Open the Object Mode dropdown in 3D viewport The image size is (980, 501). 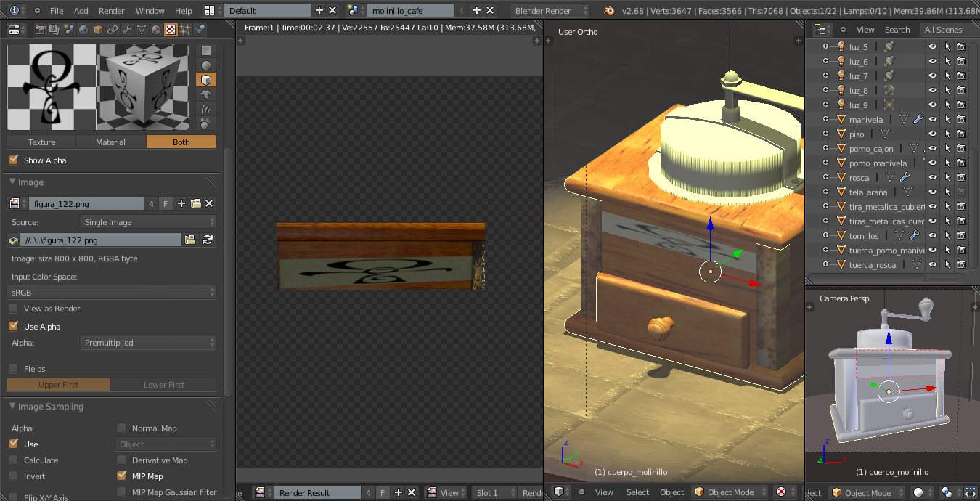[x=729, y=492]
